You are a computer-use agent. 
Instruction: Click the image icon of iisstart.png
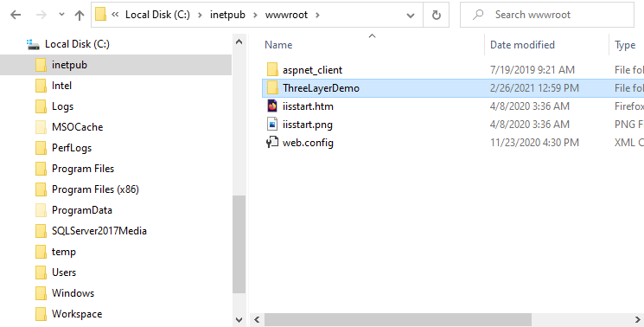[x=272, y=124]
